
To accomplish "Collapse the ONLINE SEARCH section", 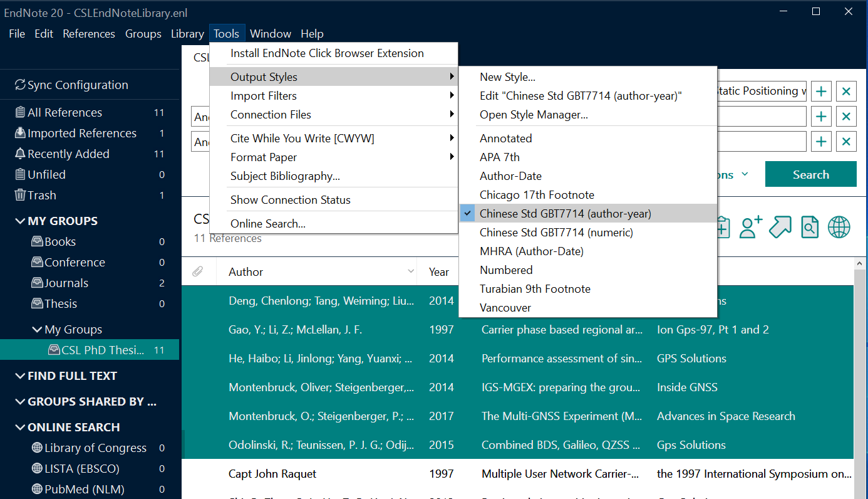I will pos(20,427).
